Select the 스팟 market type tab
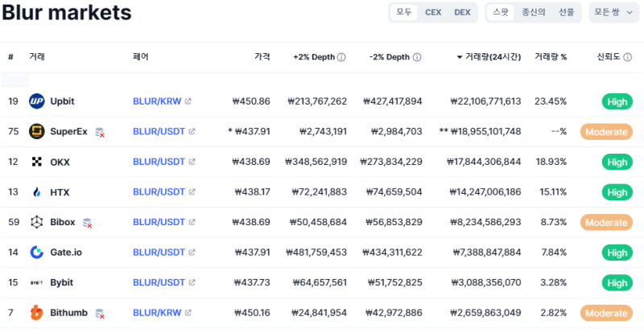The height and width of the screenshot is (329, 644). coord(501,12)
